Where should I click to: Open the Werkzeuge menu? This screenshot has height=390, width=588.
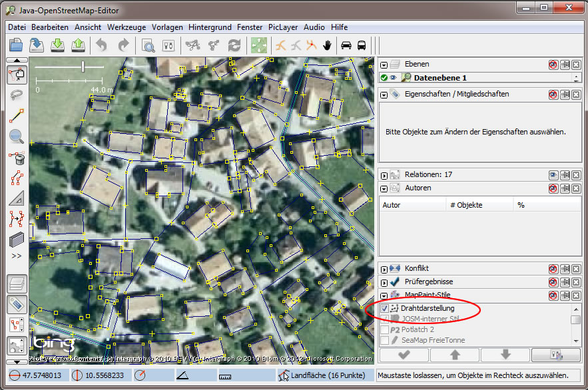pyautogui.click(x=126, y=27)
